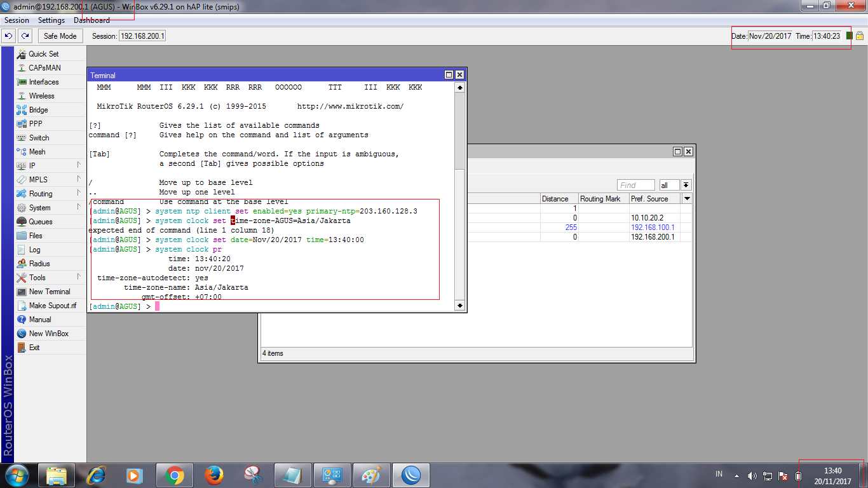Viewport: 868px width, 488px height.
Task: Open WinBox app in taskbar
Action: coord(410,475)
